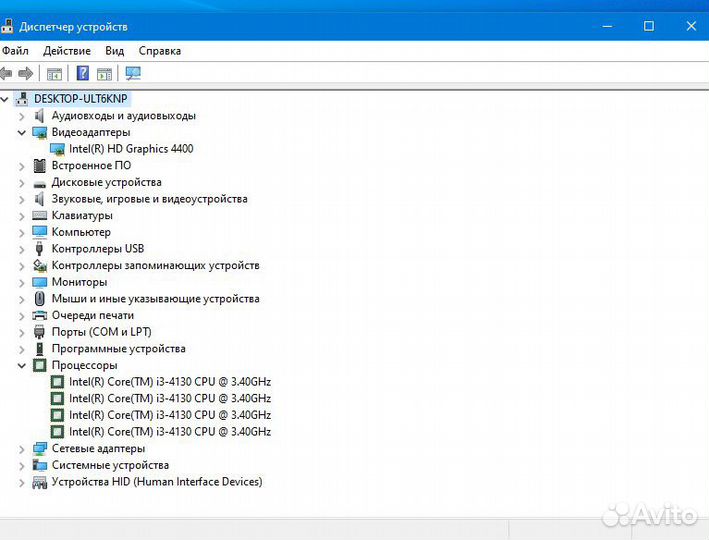Click the Контроллеры USB device icon

pyautogui.click(x=40, y=249)
